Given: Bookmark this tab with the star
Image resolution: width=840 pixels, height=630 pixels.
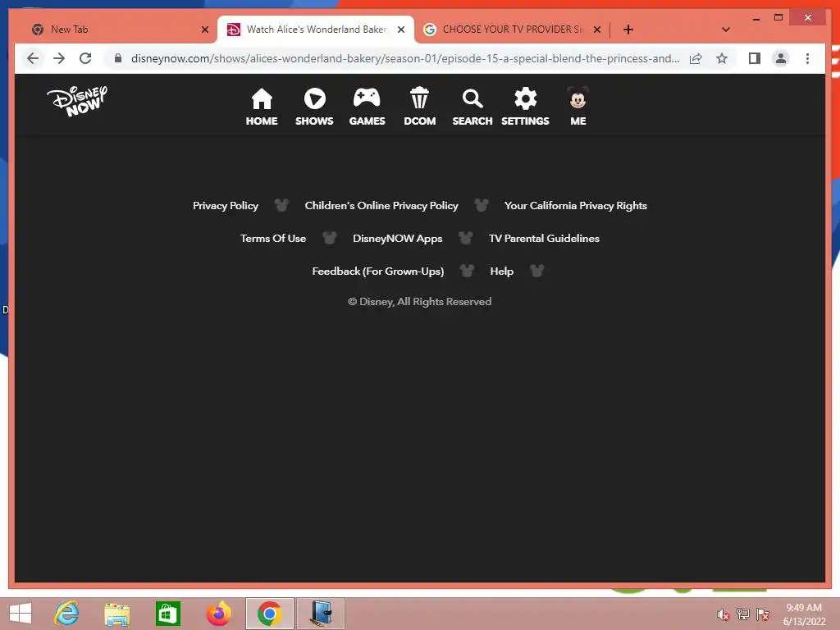Looking at the screenshot, I should (722, 58).
